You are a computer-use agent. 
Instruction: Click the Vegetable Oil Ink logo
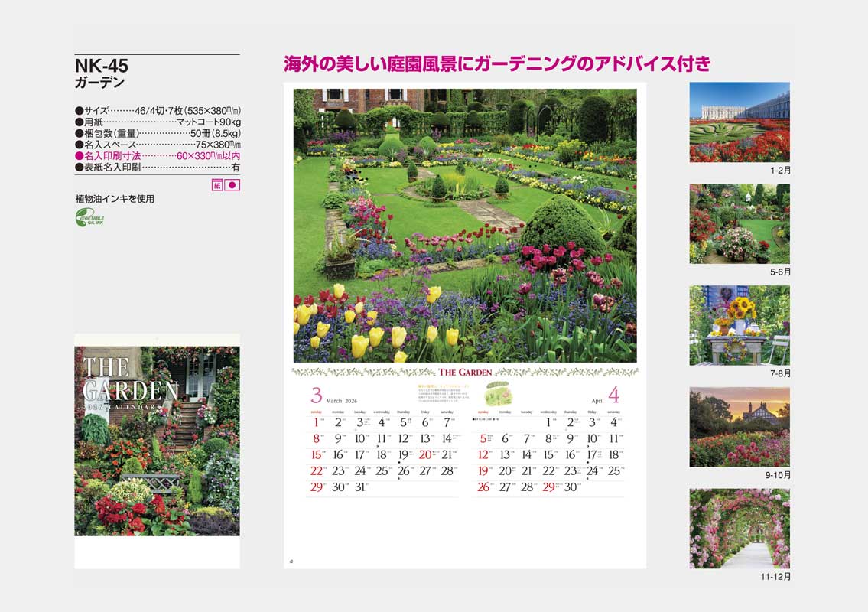[89, 218]
